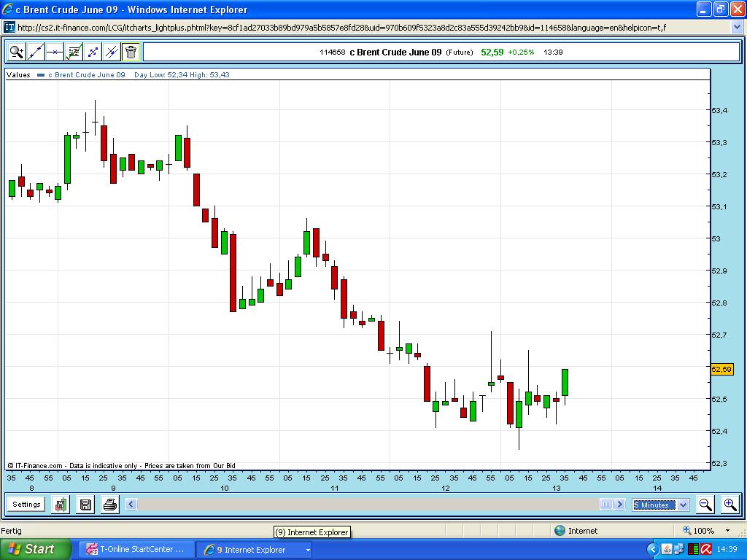Click the Avira antivirus tray icon
This screenshot has width=747, height=560.
[x=706, y=550]
